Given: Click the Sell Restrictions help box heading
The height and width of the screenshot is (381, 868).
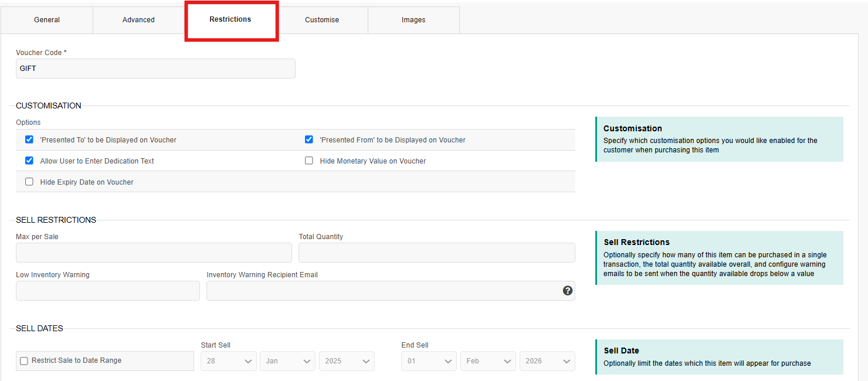Looking at the screenshot, I should [636, 242].
